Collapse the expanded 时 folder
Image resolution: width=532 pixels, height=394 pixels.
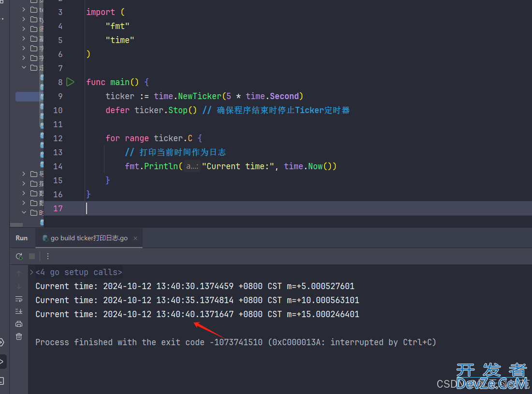tap(24, 212)
